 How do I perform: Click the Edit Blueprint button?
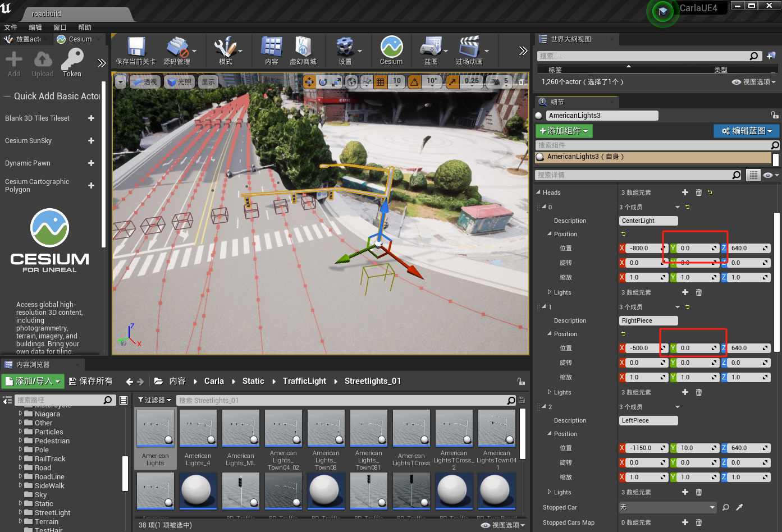coord(746,131)
